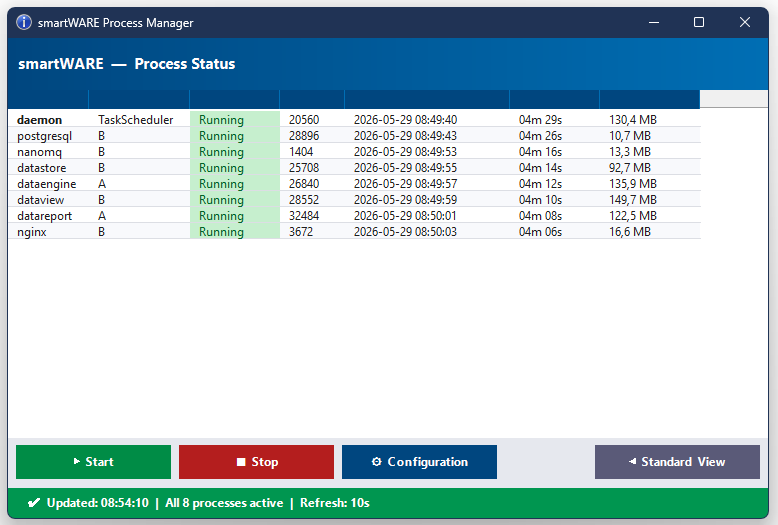Viewport: 778px width, 525px height.
Task: Open the Configuration dialog
Action: [x=419, y=462]
